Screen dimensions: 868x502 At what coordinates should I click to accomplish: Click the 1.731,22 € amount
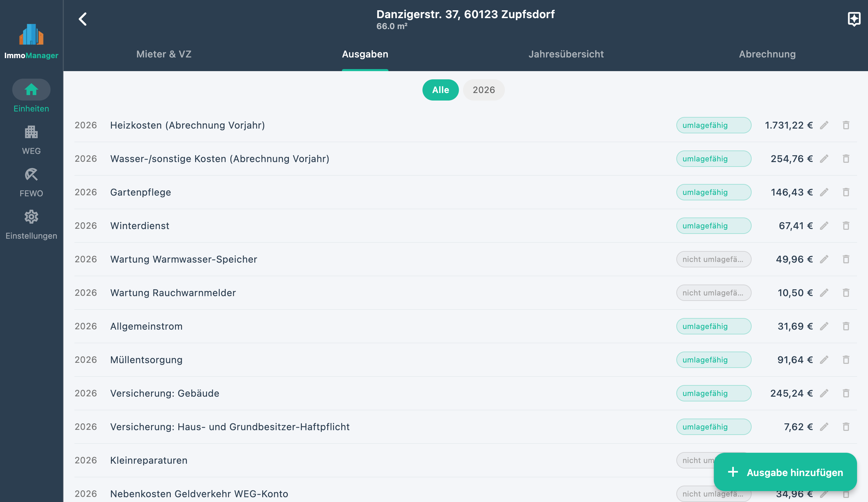(789, 125)
